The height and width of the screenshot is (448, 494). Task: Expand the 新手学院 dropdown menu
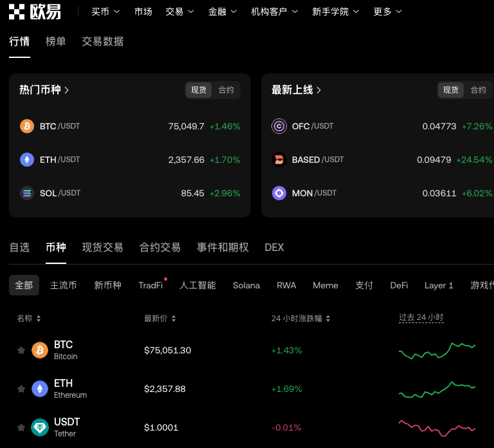[336, 12]
